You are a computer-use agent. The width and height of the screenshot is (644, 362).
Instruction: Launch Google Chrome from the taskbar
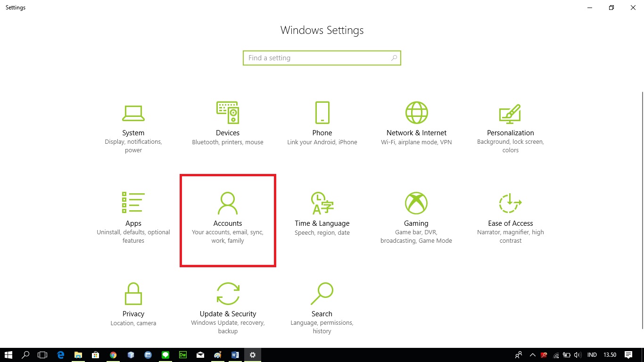click(113, 355)
